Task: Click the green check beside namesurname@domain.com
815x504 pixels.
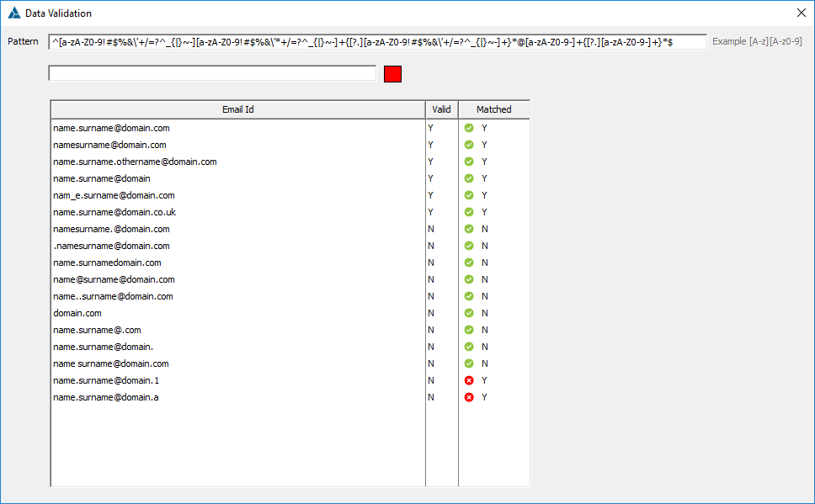Action: [469, 145]
